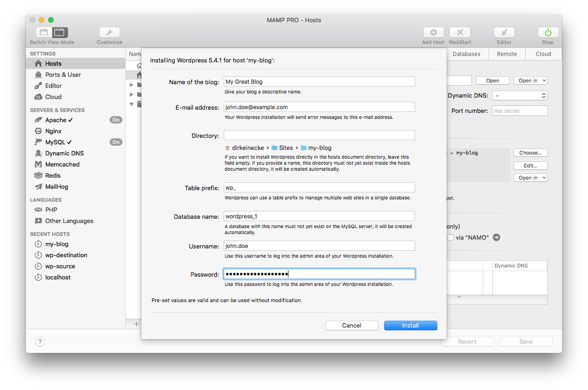The width and height of the screenshot is (588, 390).
Task: Click the help question mark button
Action: pyautogui.click(x=40, y=342)
